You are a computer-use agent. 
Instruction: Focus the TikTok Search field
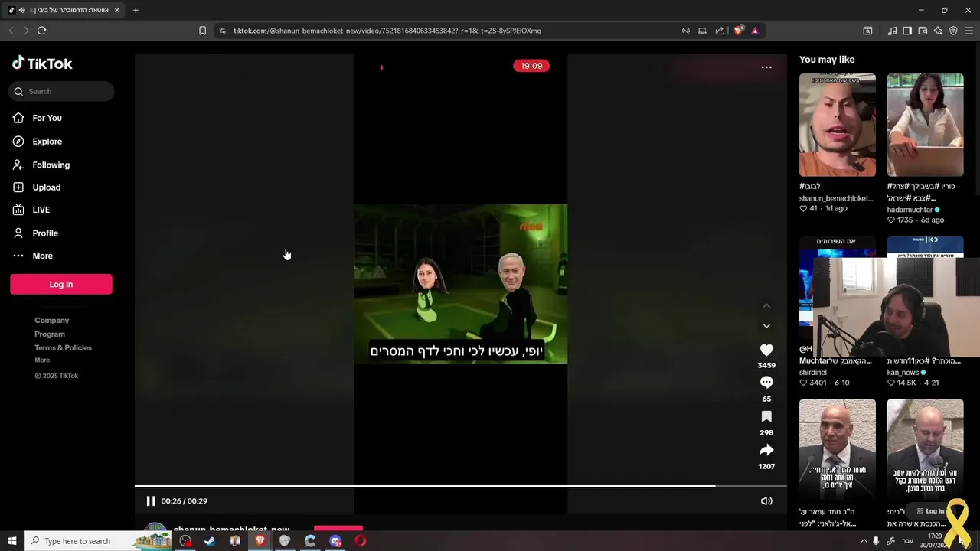pyautogui.click(x=62, y=91)
